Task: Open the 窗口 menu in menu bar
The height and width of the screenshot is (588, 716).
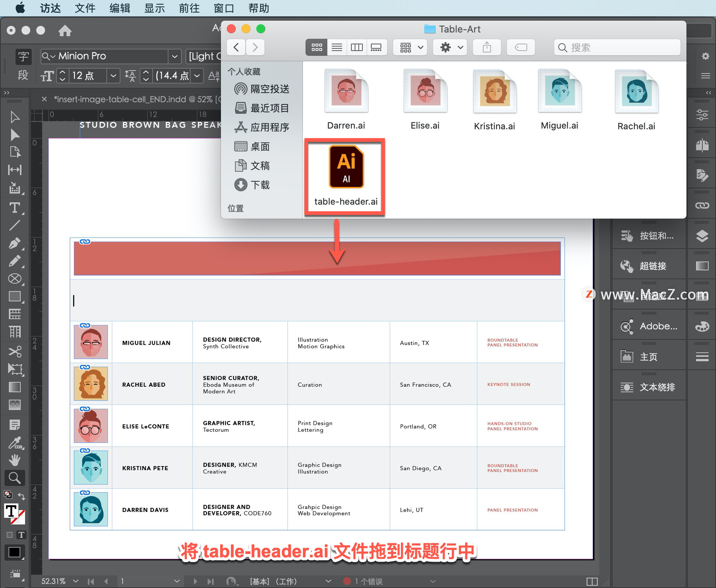Action: 223,8
